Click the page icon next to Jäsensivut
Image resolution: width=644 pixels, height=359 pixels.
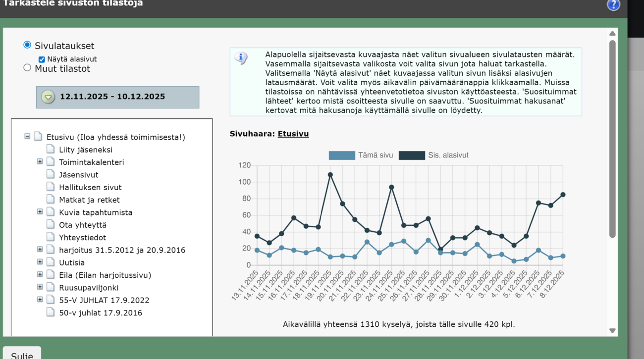click(51, 174)
